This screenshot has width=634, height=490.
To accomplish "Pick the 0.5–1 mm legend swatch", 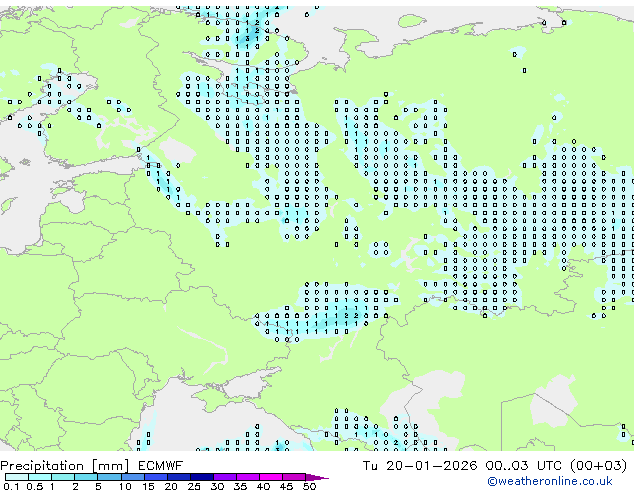I will pos(40,477).
